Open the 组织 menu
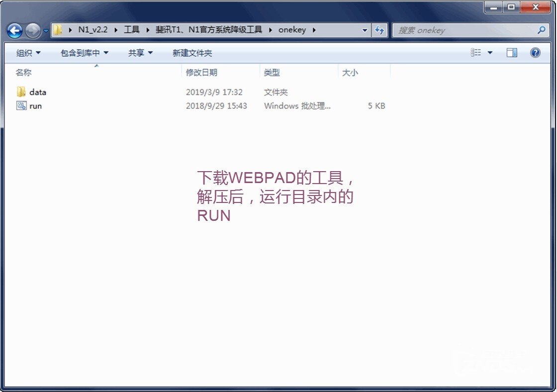 click(x=28, y=53)
